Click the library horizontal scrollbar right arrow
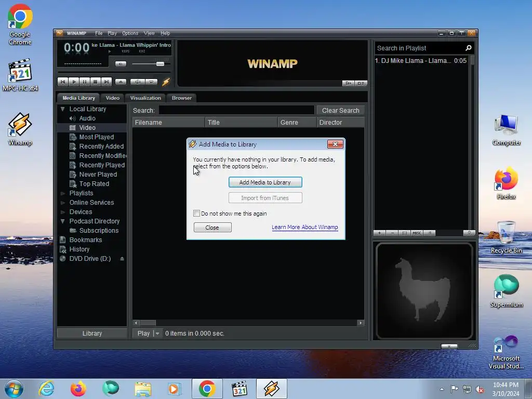 361,323
